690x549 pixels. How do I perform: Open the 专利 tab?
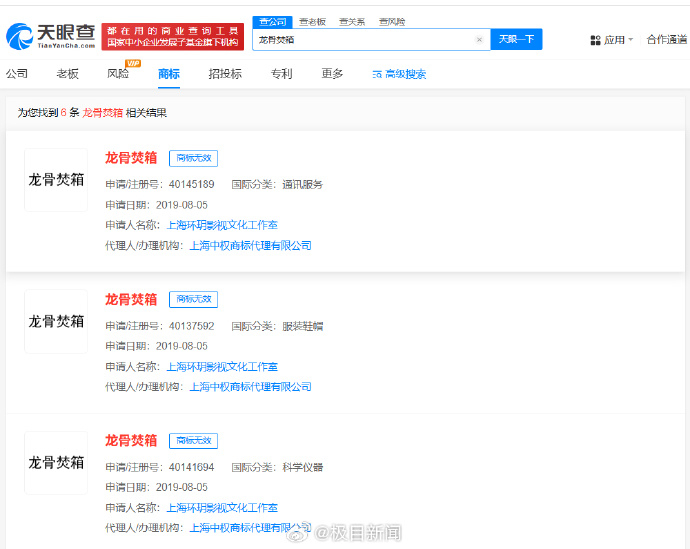(281, 74)
